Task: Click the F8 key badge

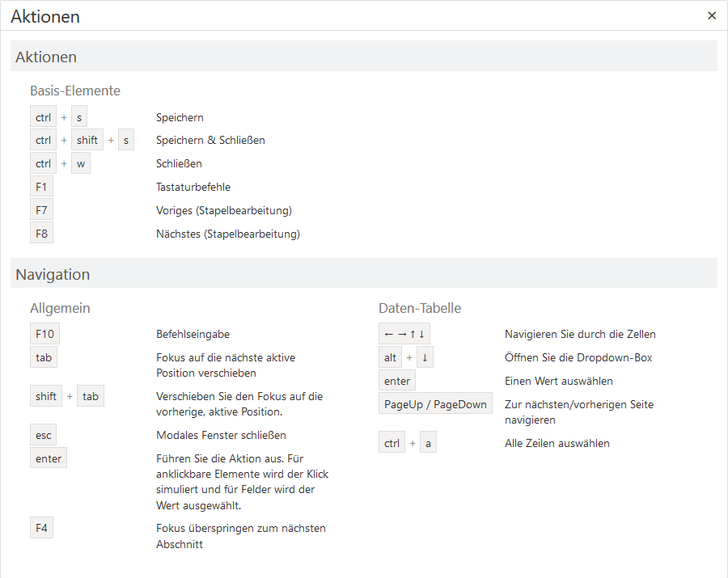Action: pos(42,234)
